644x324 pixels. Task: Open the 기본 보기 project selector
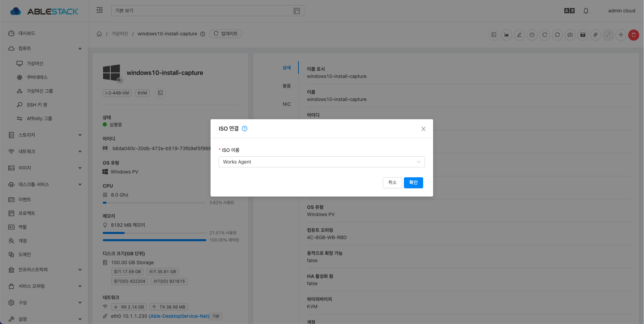coord(207,11)
